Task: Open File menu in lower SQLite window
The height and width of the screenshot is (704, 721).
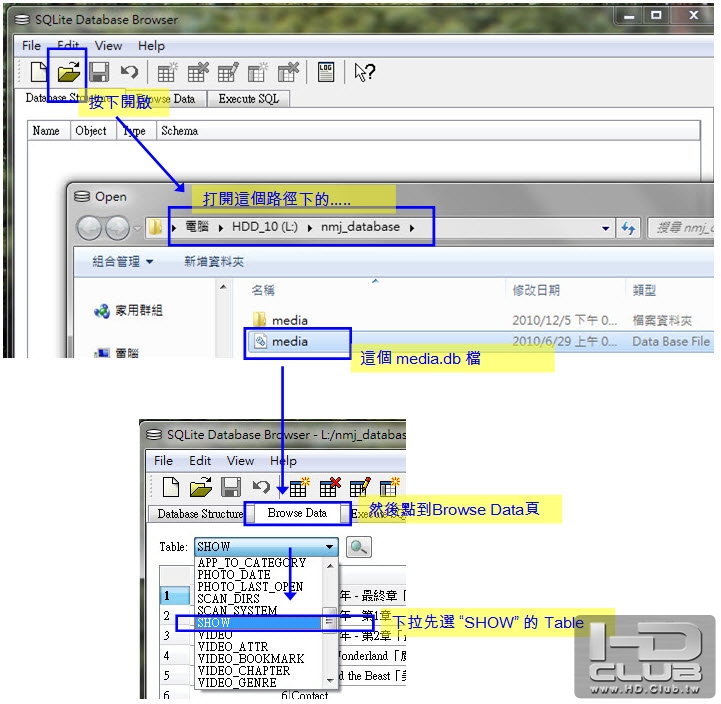Action: 163,461
